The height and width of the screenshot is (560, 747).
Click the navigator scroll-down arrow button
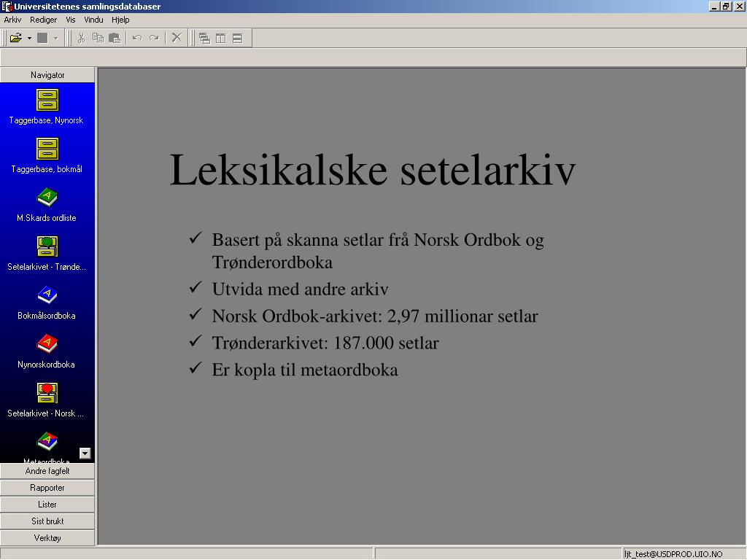tap(85, 454)
